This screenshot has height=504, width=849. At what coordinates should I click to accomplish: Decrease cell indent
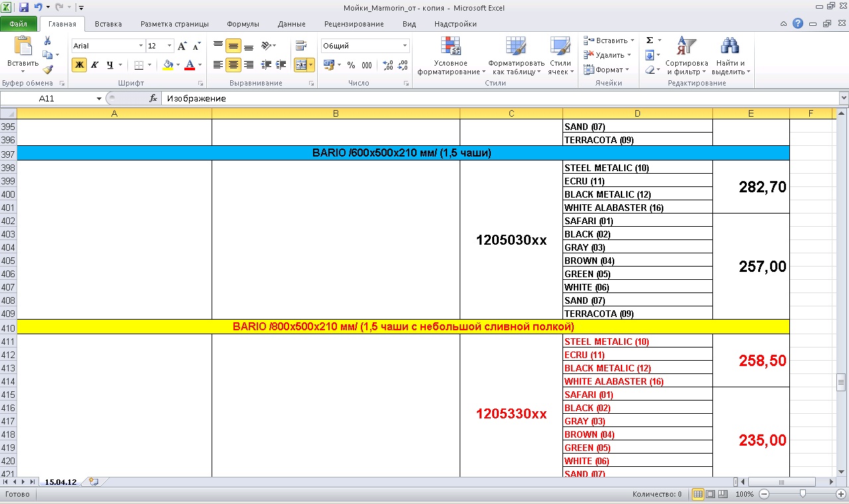[x=266, y=65]
